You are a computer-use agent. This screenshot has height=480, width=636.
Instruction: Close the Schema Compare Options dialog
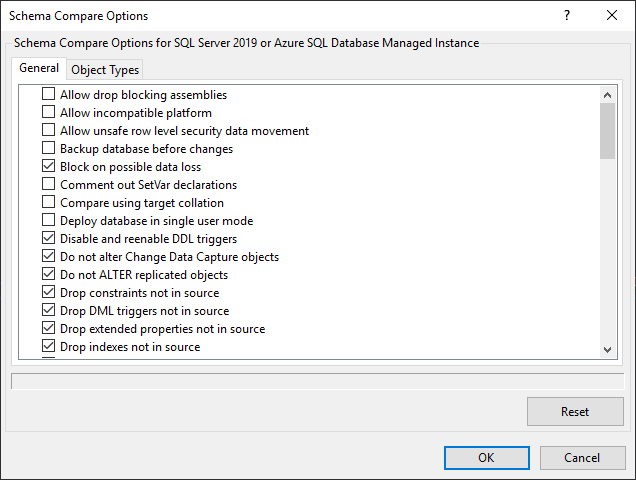coord(612,16)
